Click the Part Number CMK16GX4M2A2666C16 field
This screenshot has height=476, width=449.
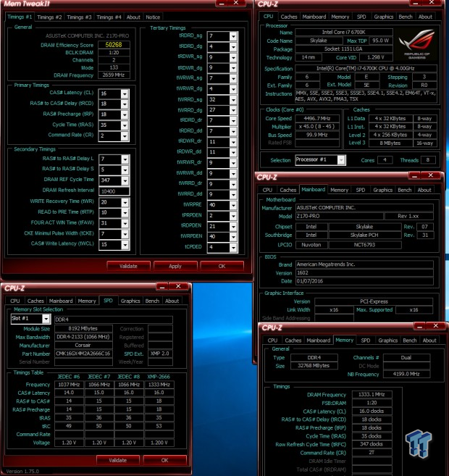[83, 354]
